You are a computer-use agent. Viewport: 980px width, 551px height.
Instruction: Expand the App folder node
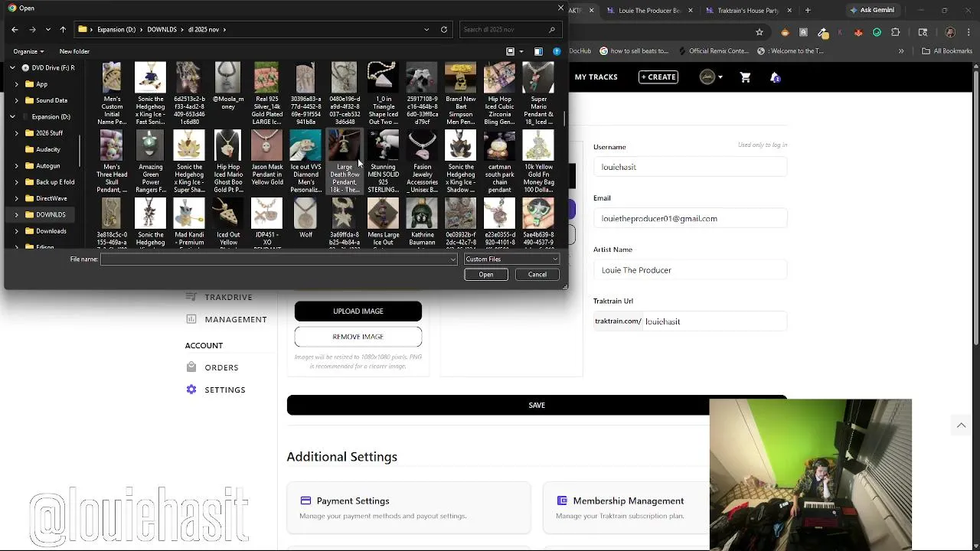tap(17, 84)
